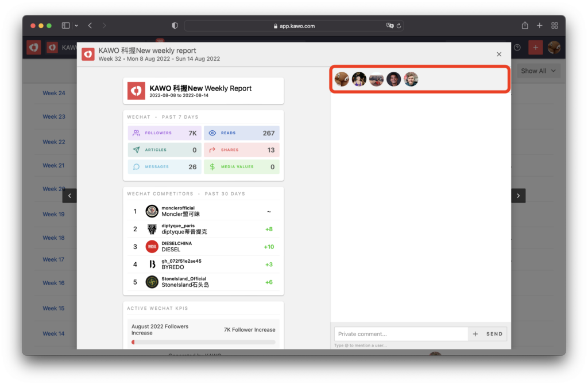Open the Week 22 report link

[x=53, y=142]
